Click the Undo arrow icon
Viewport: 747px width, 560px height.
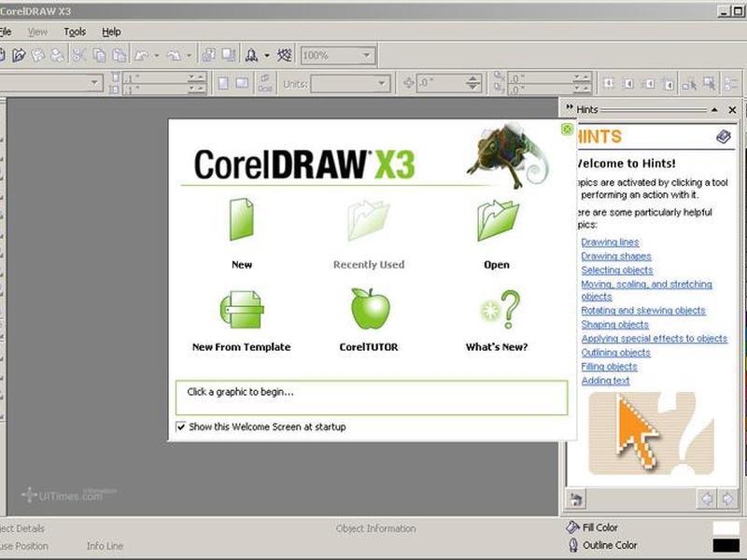(142, 55)
